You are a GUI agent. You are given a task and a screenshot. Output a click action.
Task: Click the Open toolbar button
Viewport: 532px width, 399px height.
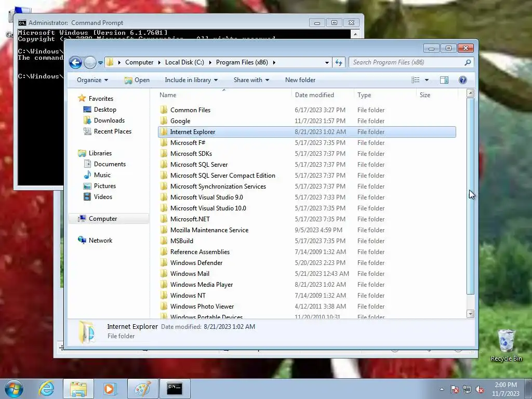[x=137, y=80]
